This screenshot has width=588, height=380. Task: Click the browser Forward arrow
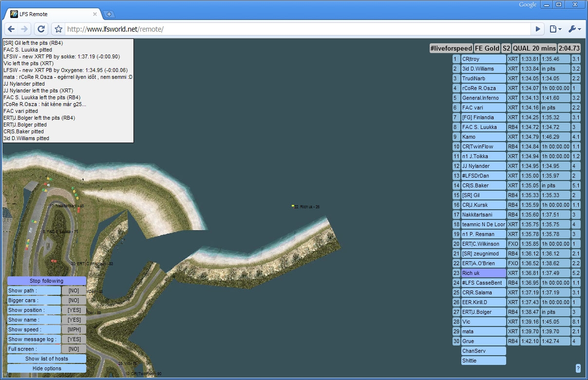25,29
